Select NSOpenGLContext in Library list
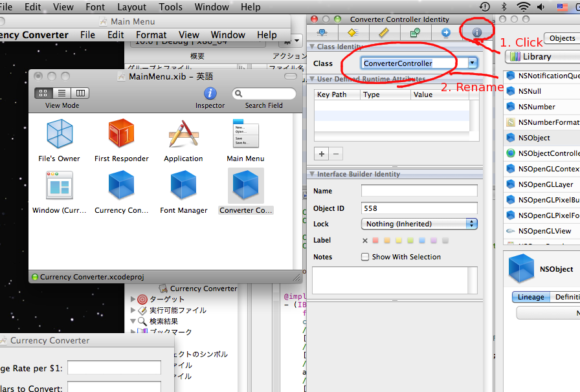The width and height of the screenshot is (580, 392). (542, 169)
